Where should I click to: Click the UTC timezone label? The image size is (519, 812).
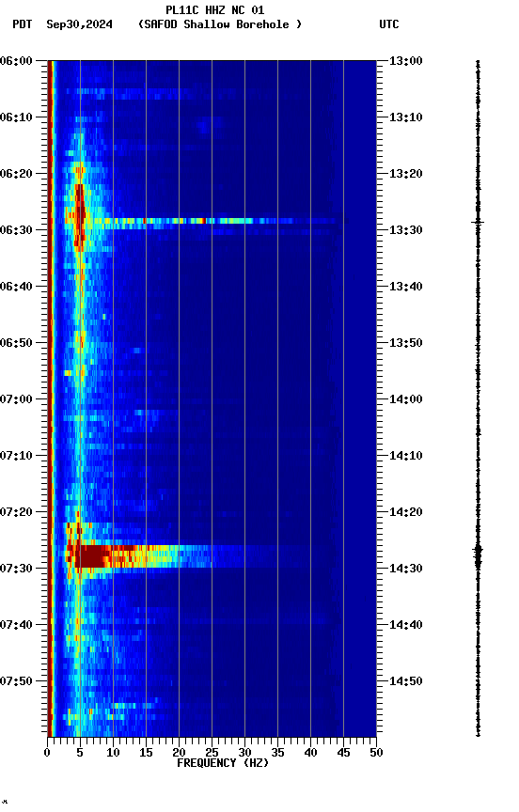tap(389, 24)
